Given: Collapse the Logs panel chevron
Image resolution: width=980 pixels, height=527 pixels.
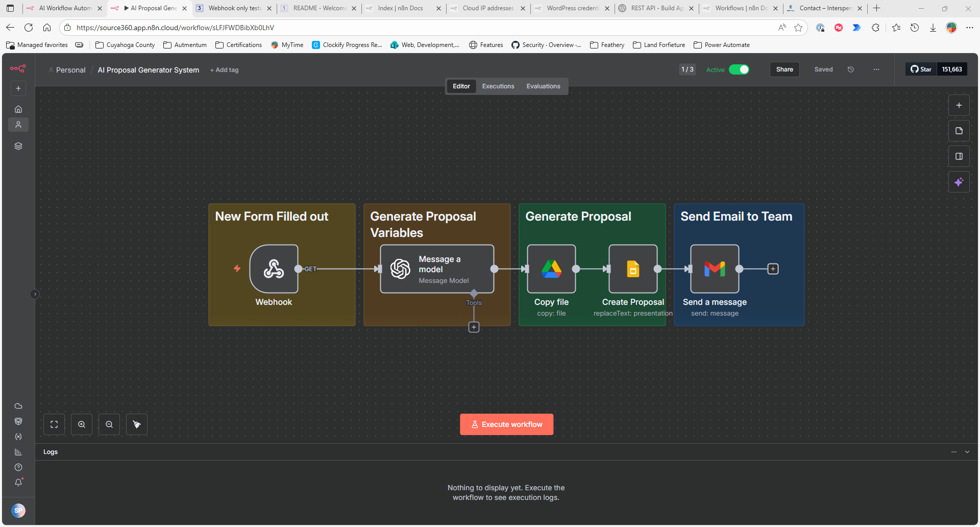Looking at the screenshot, I should [x=967, y=452].
